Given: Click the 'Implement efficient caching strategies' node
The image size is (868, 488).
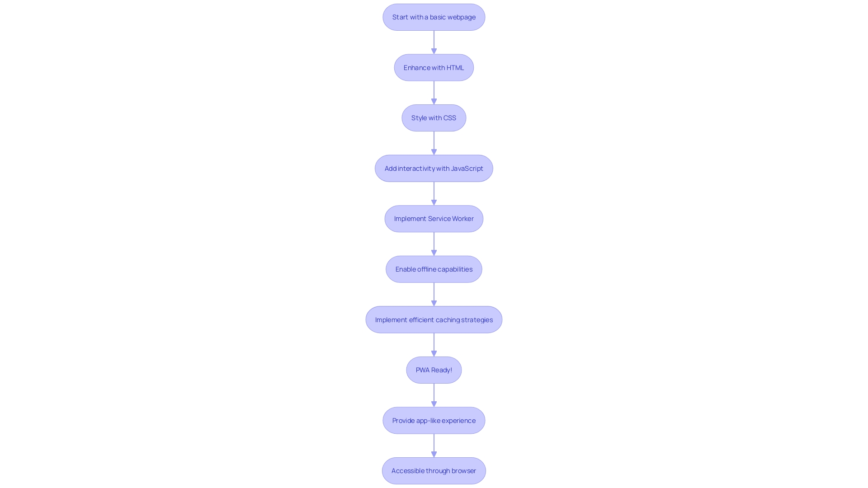Looking at the screenshot, I should pos(434,319).
